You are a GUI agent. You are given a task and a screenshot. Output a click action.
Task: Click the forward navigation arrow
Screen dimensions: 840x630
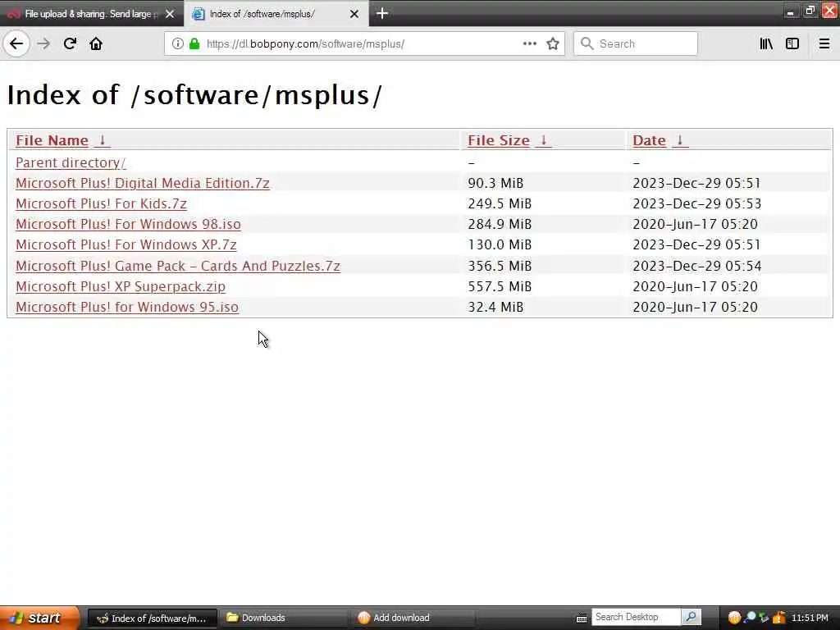(x=43, y=43)
